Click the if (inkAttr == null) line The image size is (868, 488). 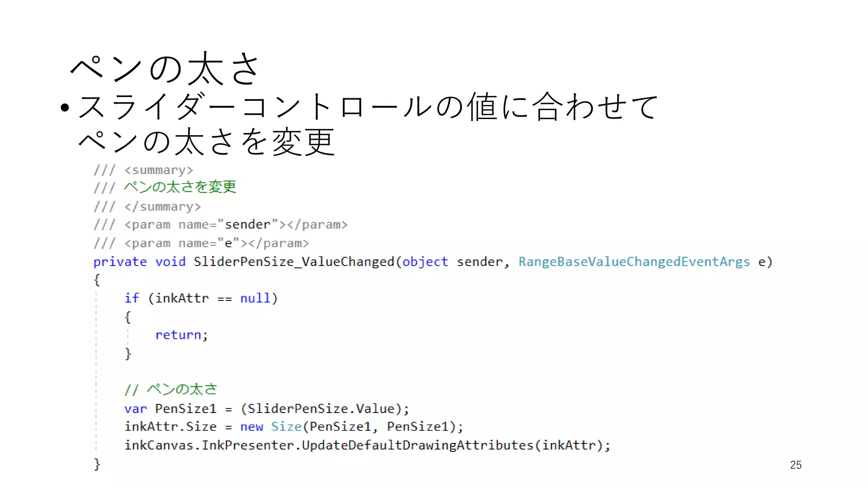pos(201,298)
